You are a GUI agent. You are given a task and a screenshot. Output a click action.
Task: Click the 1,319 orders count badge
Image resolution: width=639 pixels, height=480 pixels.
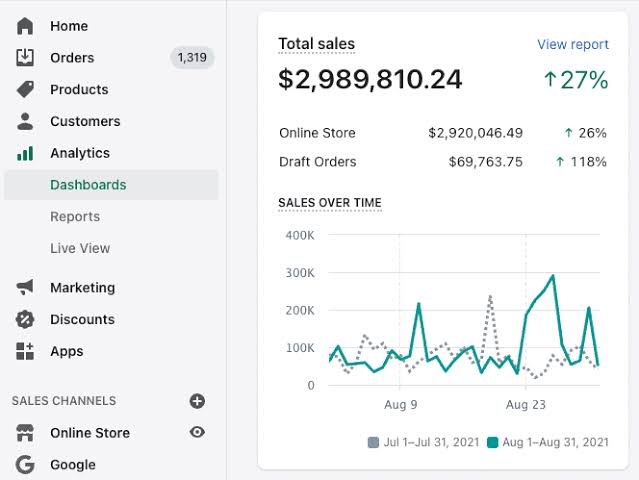(x=192, y=57)
